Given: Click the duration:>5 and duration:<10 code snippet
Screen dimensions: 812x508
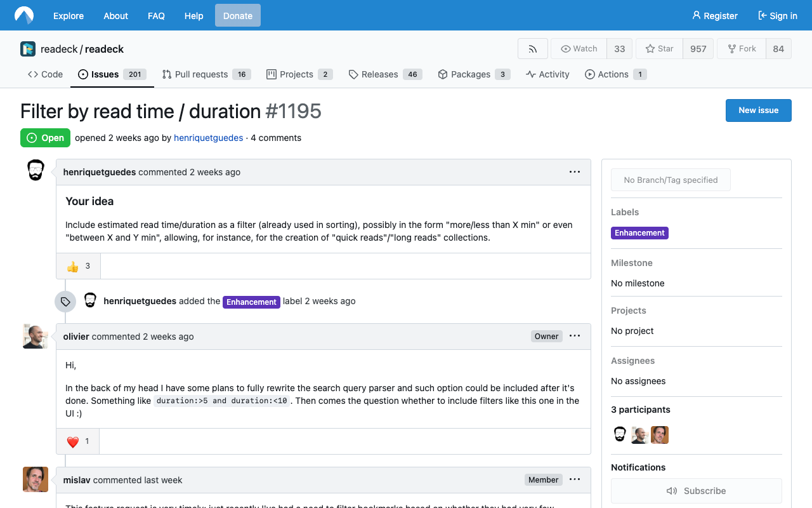Looking at the screenshot, I should [222, 401].
